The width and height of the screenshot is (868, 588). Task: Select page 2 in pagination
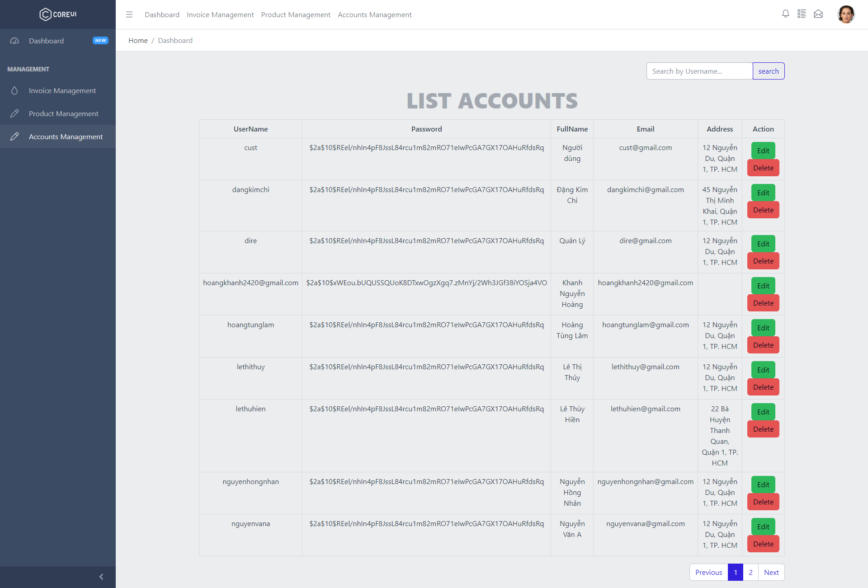click(750, 572)
